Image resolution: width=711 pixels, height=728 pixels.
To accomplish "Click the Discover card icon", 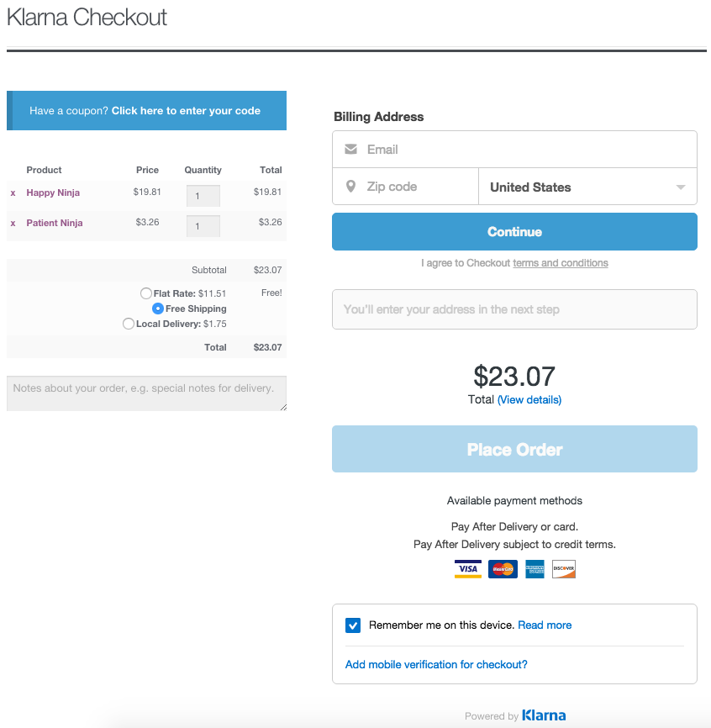I will [x=563, y=569].
